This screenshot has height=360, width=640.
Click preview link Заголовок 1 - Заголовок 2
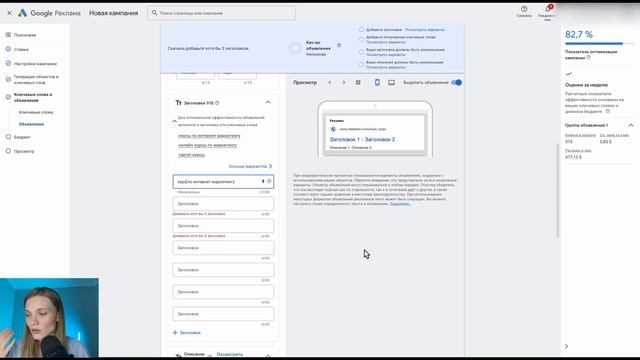click(x=362, y=140)
